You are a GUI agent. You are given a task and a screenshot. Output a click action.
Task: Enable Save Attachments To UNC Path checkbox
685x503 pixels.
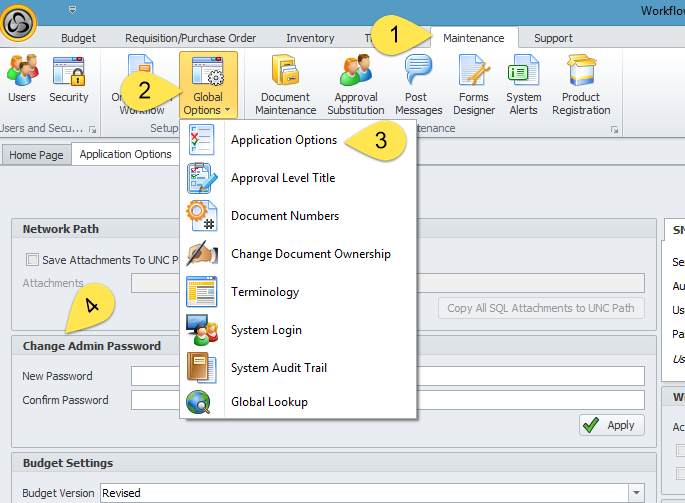tap(33, 260)
